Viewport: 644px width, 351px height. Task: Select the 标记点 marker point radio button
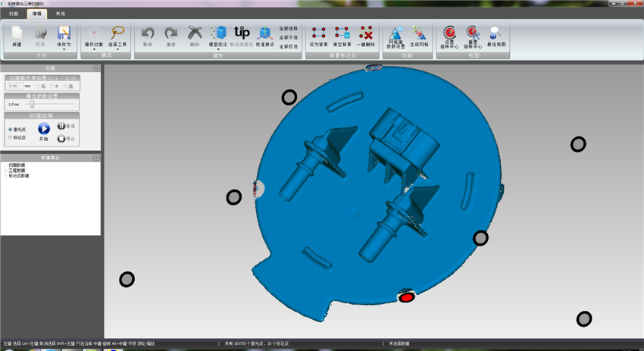point(10,138)
